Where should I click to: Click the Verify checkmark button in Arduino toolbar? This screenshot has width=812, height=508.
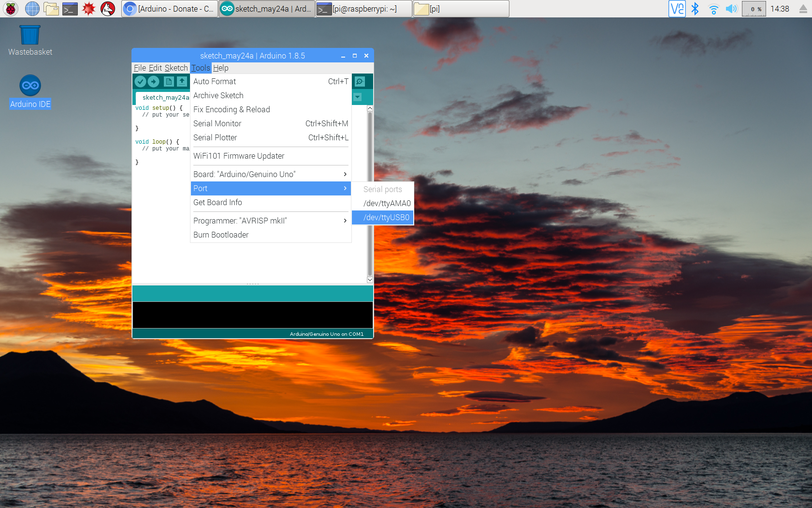click(140, 82)
